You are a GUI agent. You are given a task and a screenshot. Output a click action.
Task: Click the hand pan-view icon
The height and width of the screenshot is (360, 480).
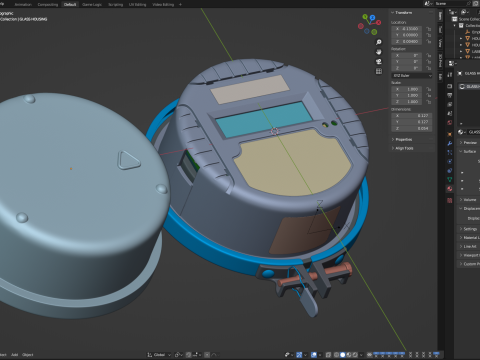point(379,52)
